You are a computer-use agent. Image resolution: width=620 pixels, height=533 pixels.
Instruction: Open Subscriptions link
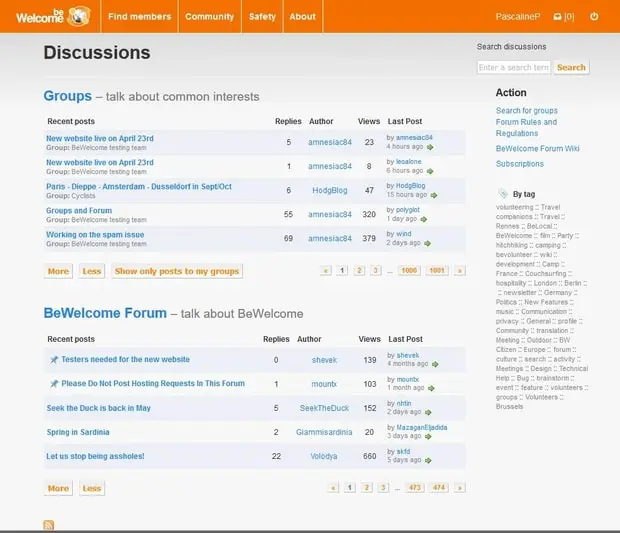click(x=520, y=164)
